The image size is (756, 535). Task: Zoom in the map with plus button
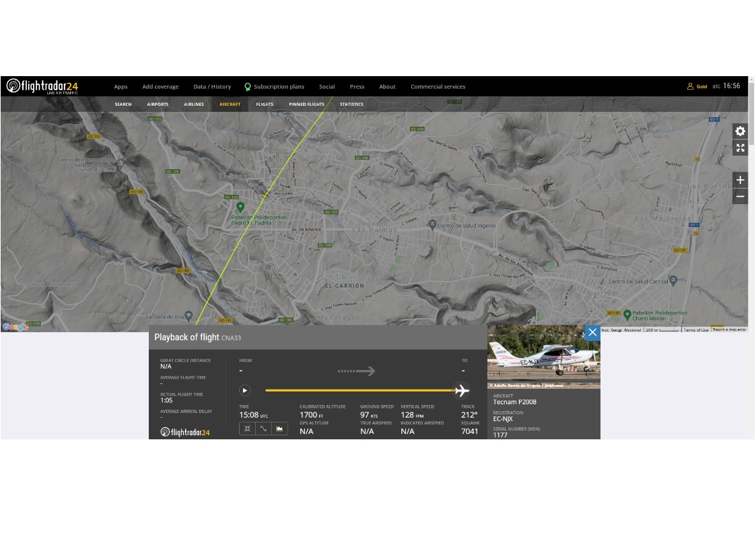click(x=740, y=180)
